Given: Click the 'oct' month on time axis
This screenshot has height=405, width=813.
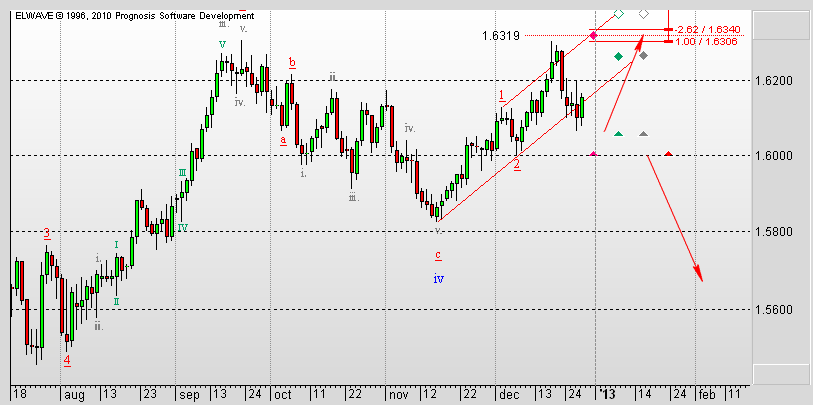Looking at the screenshot, I should (282, 395).
